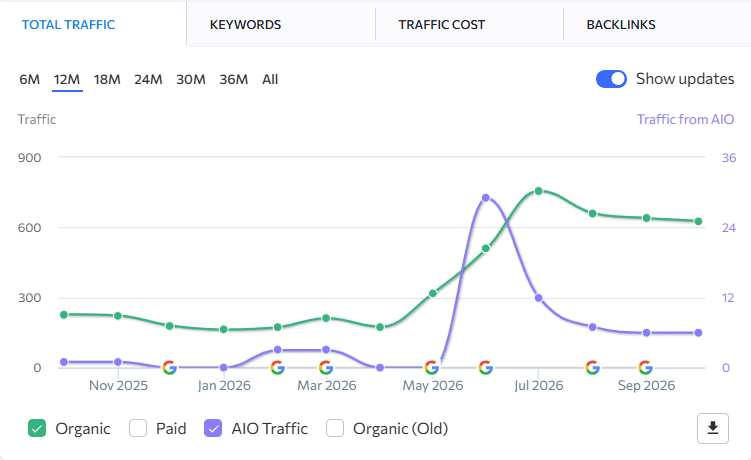
Task: Select the 6M time range
Action: click(x=29, y=79)
